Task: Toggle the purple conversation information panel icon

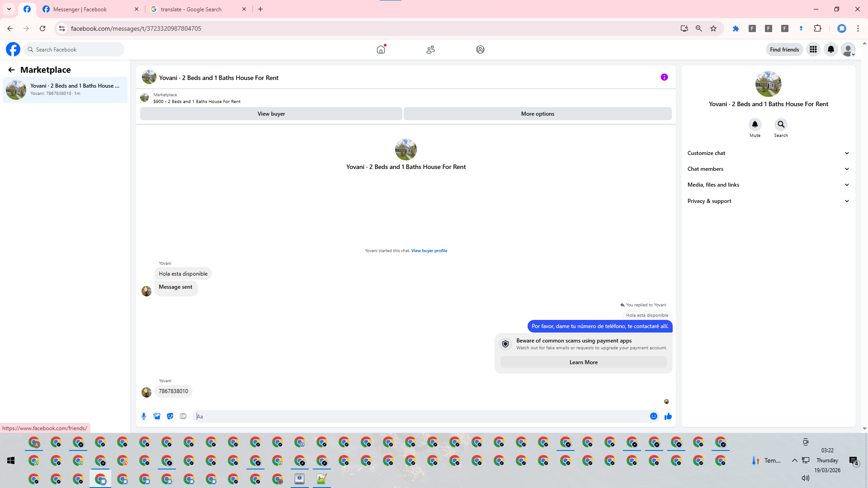Action: tap(664, 77)
